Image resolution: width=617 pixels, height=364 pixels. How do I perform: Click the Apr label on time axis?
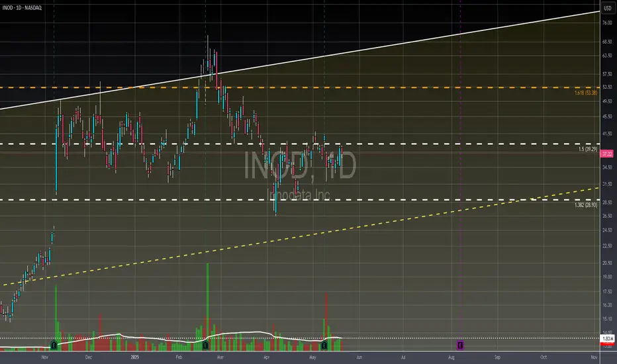[x=266, y=357]
